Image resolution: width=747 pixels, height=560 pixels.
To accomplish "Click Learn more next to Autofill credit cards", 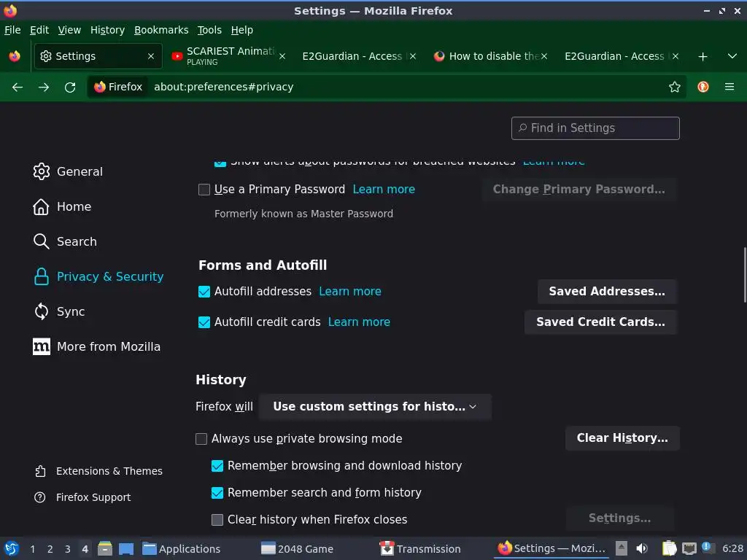I will click(x=359, y=322).
